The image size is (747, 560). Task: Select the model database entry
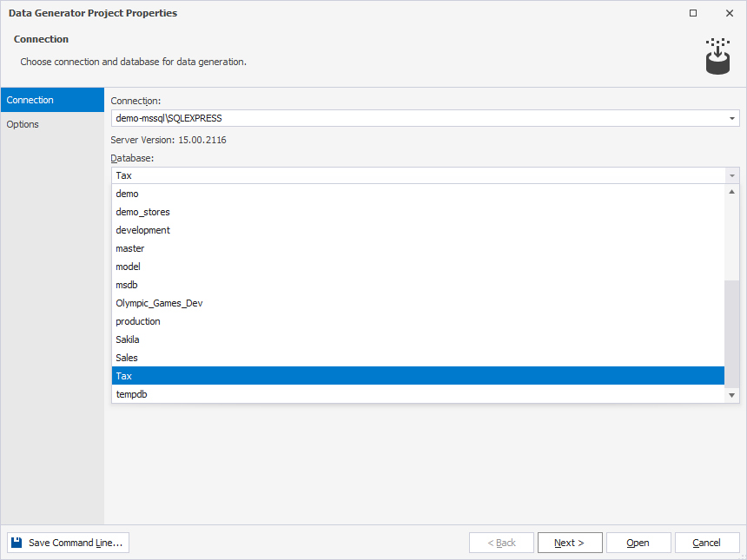418,267
